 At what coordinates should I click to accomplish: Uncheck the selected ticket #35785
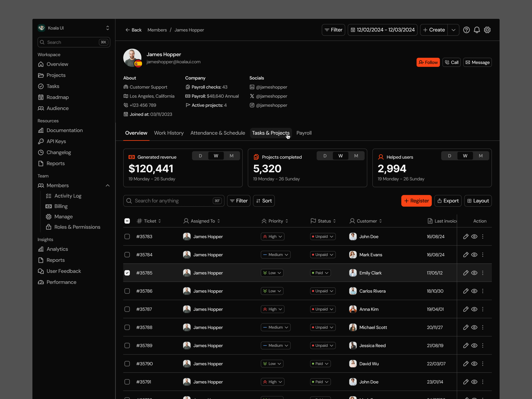pos(127,273)
